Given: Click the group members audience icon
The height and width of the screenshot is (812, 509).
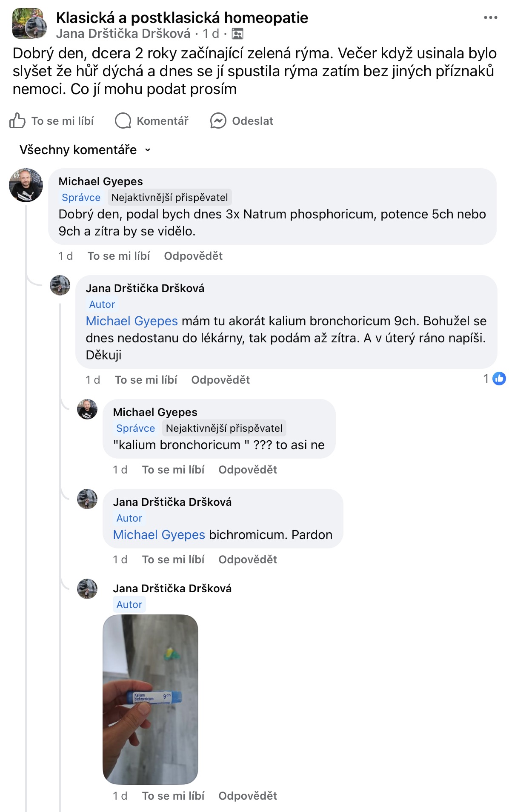Looking at the screenshot, I should pos(237,34).
